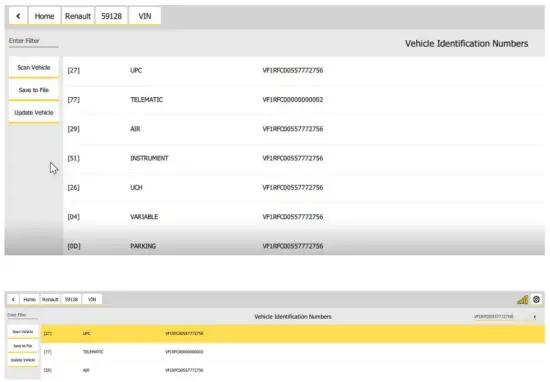Select the [04] VARIABLE row
The width and height of the screenshot is (550, 382).
[x=304, y=217]
